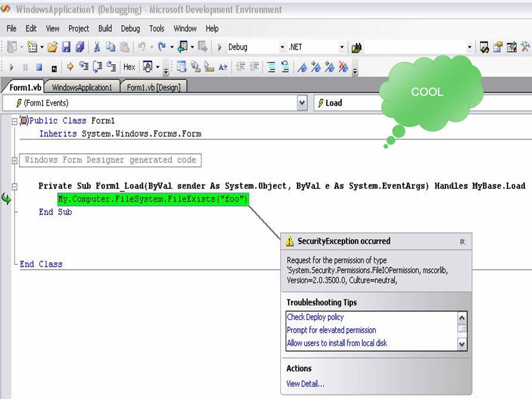Continue debugging with the green play icon
This screenshot has width=532, height=399.
[12, 67]
